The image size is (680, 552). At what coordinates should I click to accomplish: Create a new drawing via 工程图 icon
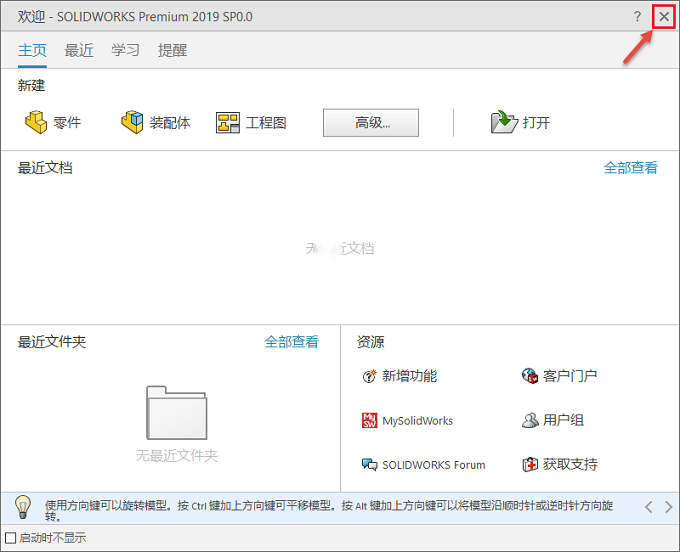tap(228, 123)
